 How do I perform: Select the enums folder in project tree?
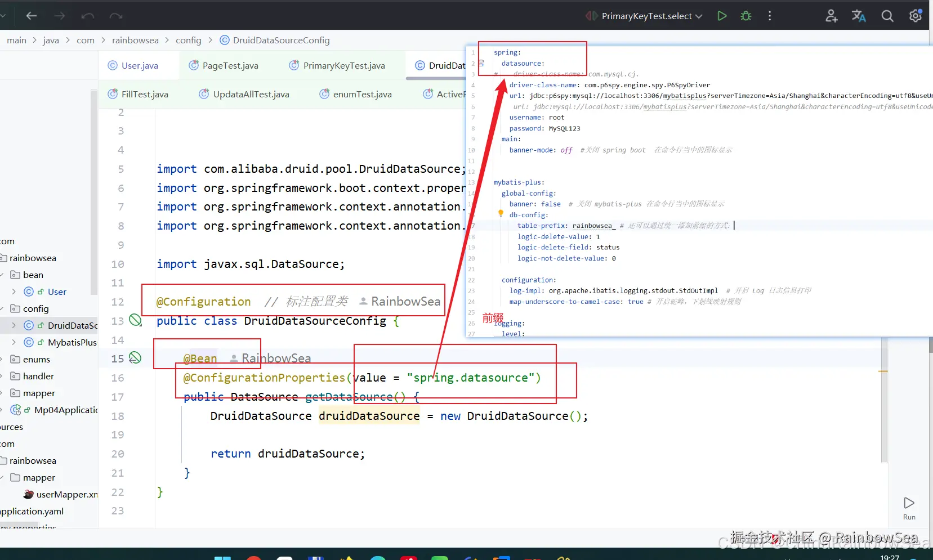(x=37, y=359)
